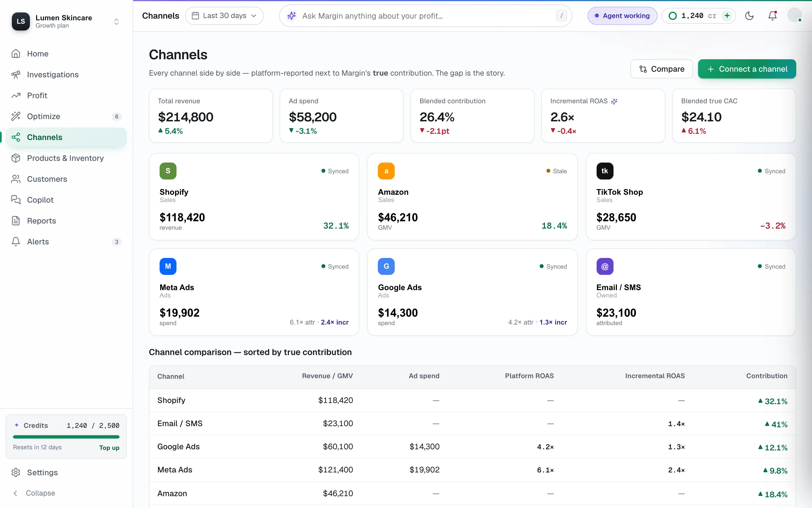Click the Shopify green S logo
The width and height of the screenshot is (812, 508).
pos(168,171)
